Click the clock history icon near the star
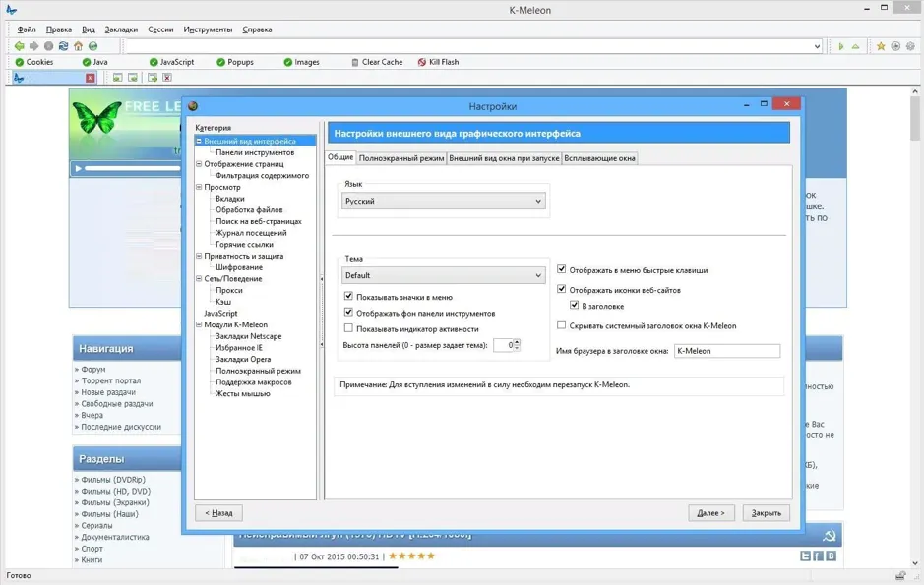Image resolution: width=924 pixels, height=585 pixels. [895, 46]
